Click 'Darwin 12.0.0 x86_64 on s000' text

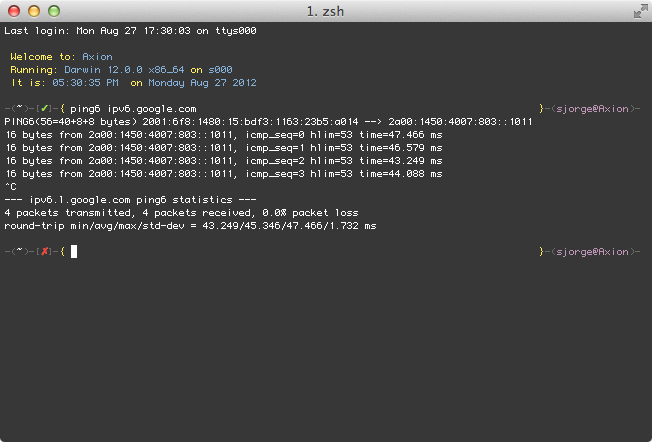click(148, 69)
